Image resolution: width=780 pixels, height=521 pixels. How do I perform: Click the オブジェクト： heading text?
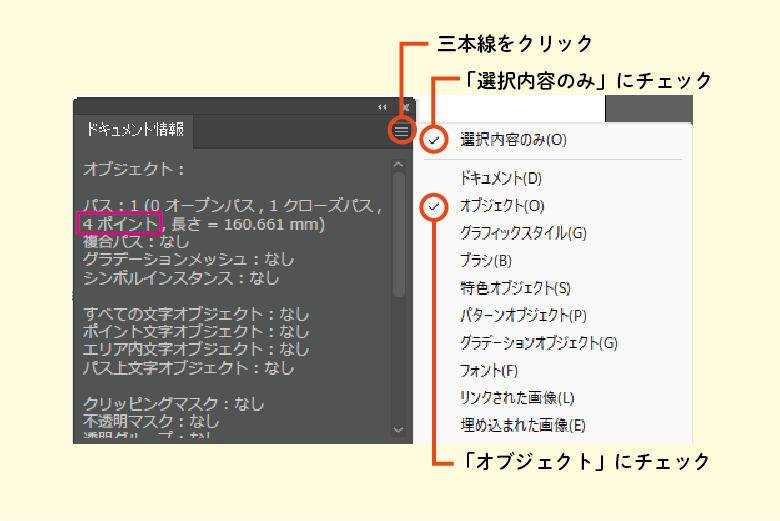(x=134, y=169)
